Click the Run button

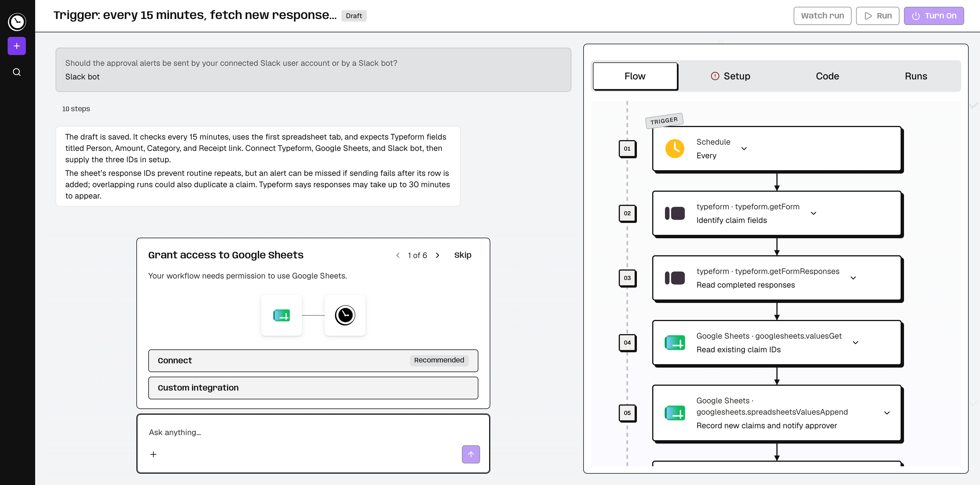877,16
